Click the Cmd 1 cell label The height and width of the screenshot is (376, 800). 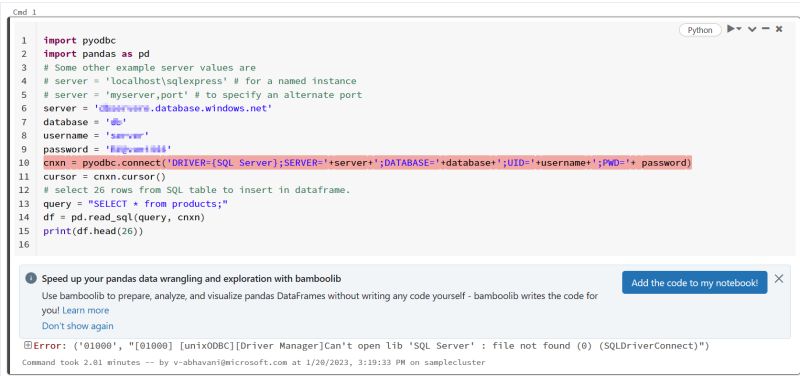pos(24,12)
